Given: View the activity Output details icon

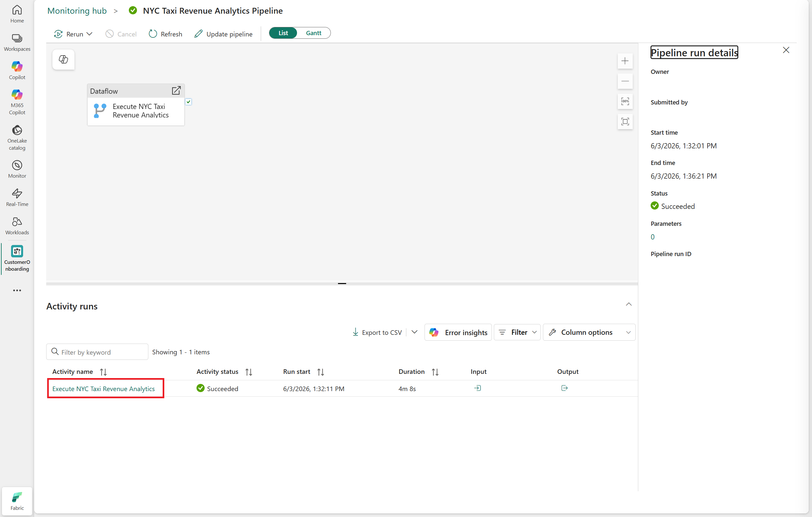Looking at the screenshot, I should pos(564,388).
